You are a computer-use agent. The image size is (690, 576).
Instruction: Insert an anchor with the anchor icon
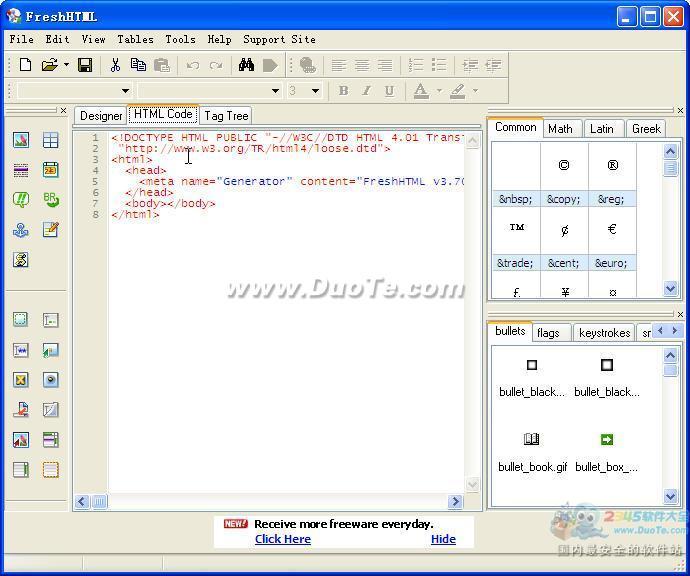(21, 230)
